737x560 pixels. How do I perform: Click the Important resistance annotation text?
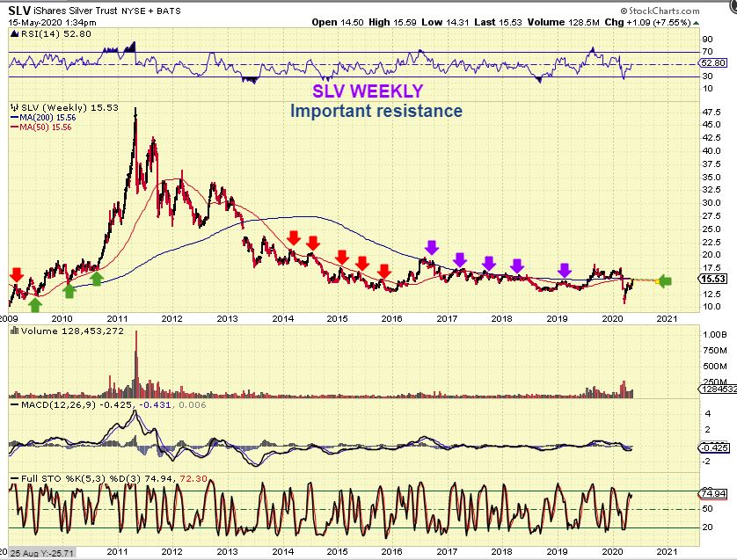pyautogui.click(x=376, y=111)
